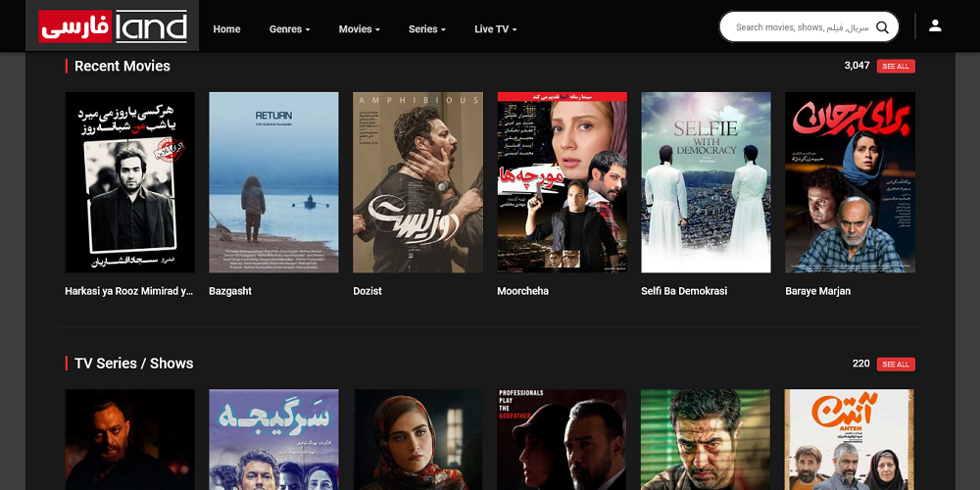Click the 3,047 movies count
The image size is (980, 490).
tap(857, 66)
